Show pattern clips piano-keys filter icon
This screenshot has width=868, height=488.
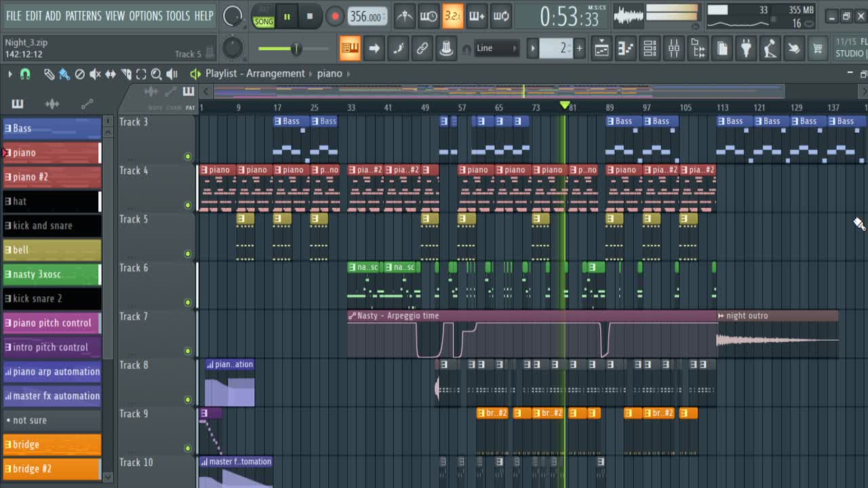[18, 104]
